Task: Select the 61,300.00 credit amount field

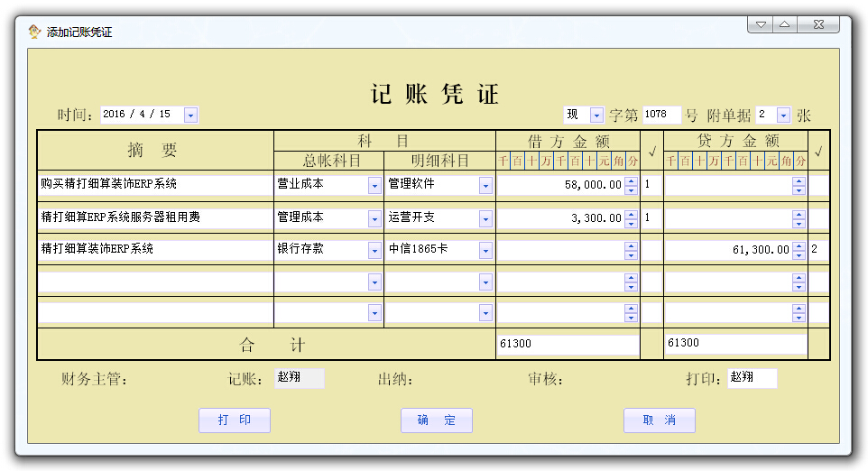Action: [727, 250]
